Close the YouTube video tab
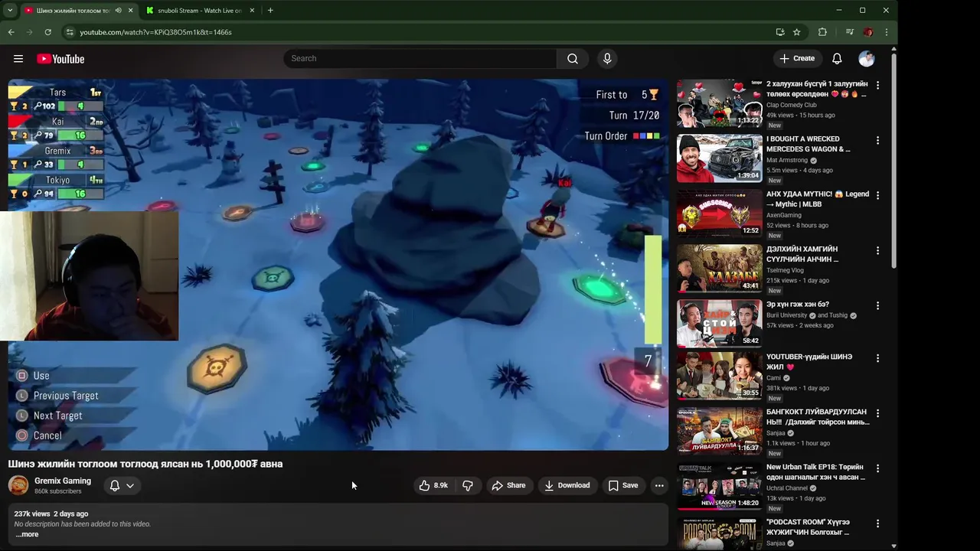The image size is (980, 551). pyautogui.click(x=130, y=11)
